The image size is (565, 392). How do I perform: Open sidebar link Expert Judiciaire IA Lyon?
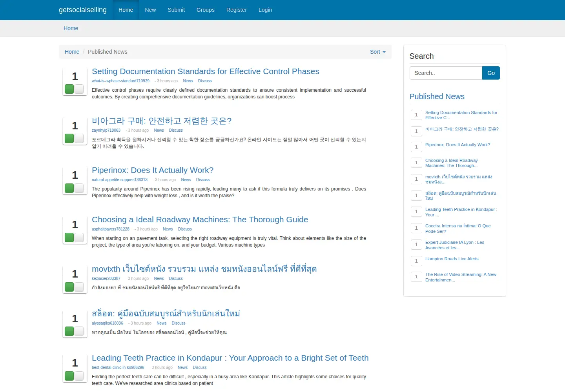(x=455, y=245)
